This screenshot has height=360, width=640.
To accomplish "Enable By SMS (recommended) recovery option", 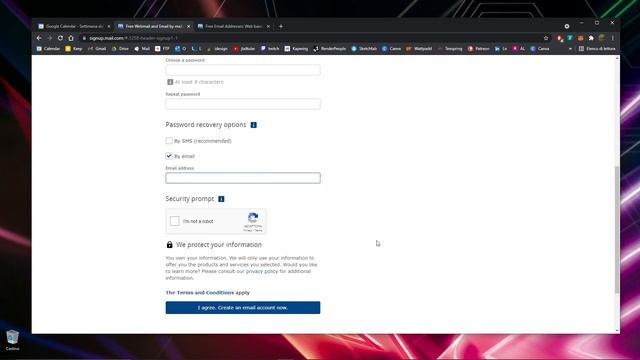I will [169, 140].
